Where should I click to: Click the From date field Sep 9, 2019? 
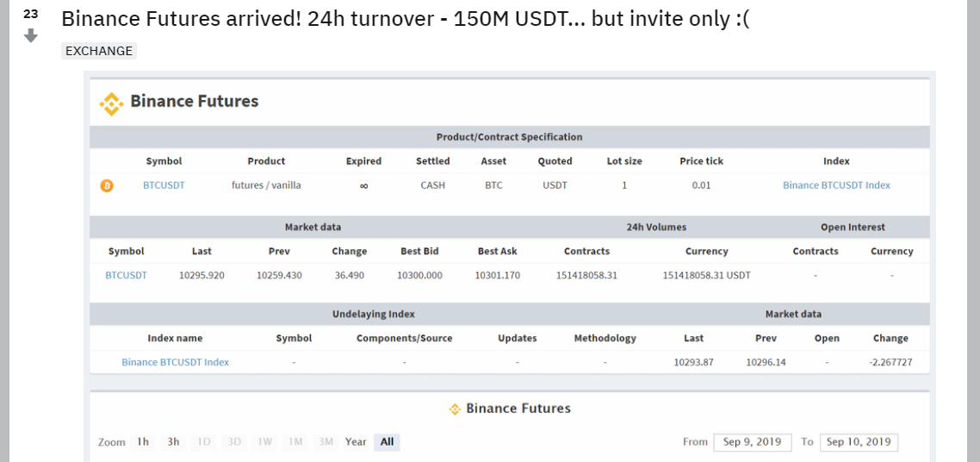point(752,442)
